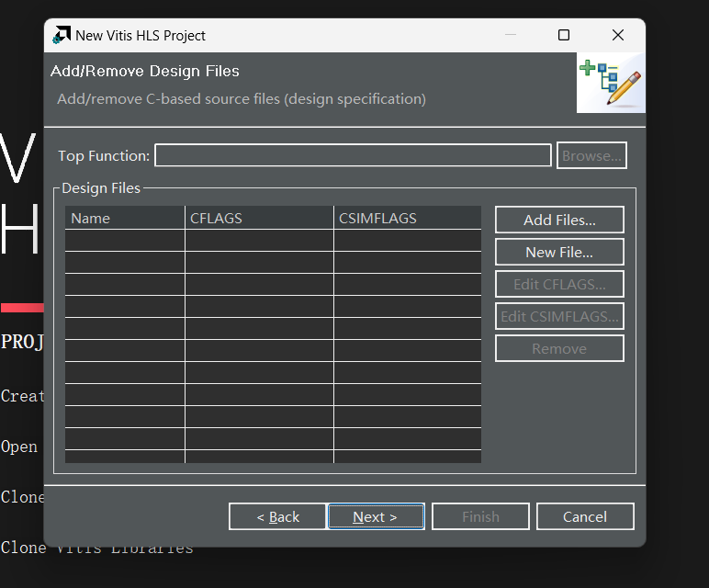709x588 pixels.
Task: Select "Open" link in background Vitis HLS window
Action: (x=19, y=447)
